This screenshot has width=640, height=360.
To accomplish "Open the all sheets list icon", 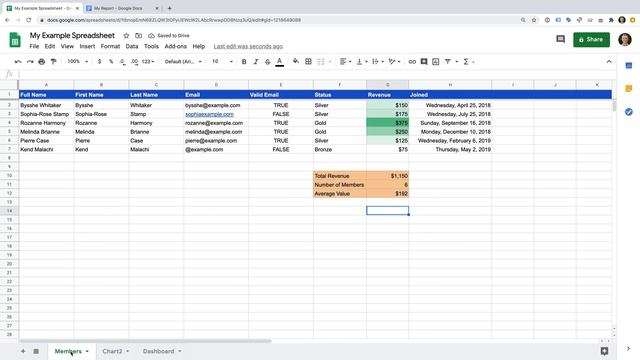I will point(36,351).
